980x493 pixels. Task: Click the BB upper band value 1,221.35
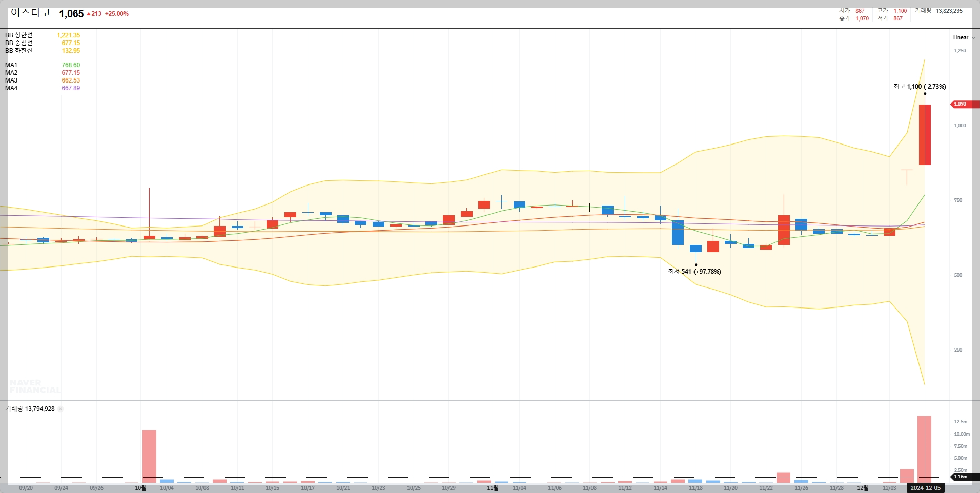pos(69,35)
